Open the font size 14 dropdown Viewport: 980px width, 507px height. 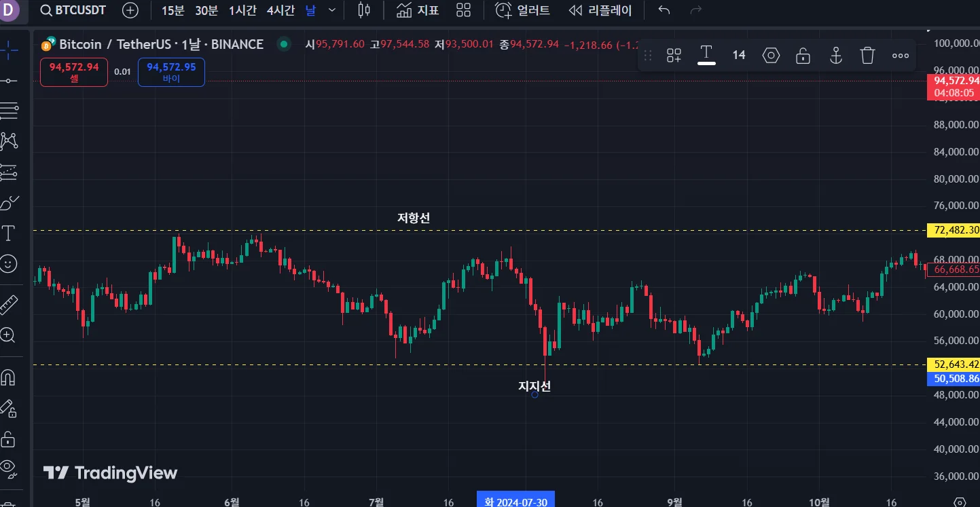[739, 56]
